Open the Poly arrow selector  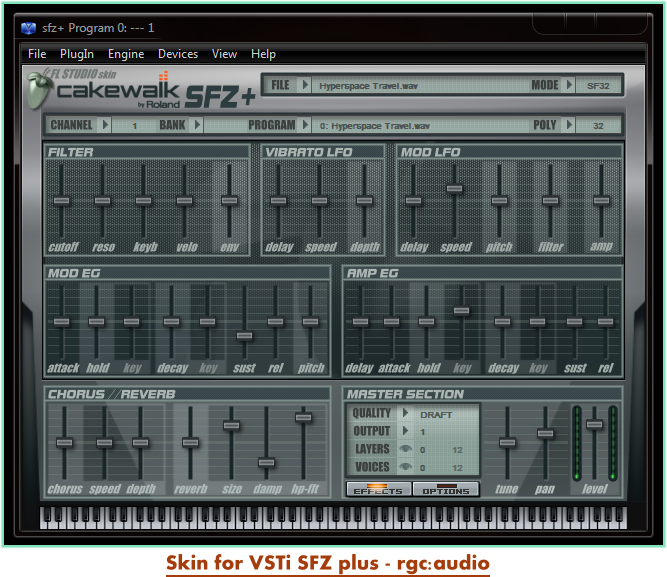569,126
